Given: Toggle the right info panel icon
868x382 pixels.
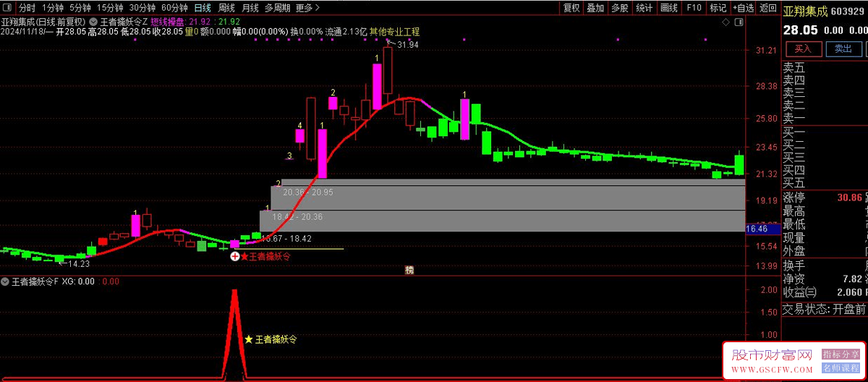Looking at the screenshot, I should click(x=738, y=22).
